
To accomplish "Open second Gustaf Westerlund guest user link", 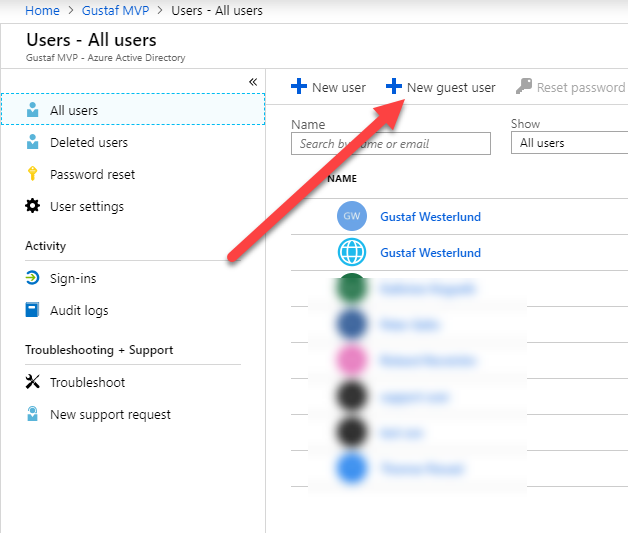I will (431, 253).
